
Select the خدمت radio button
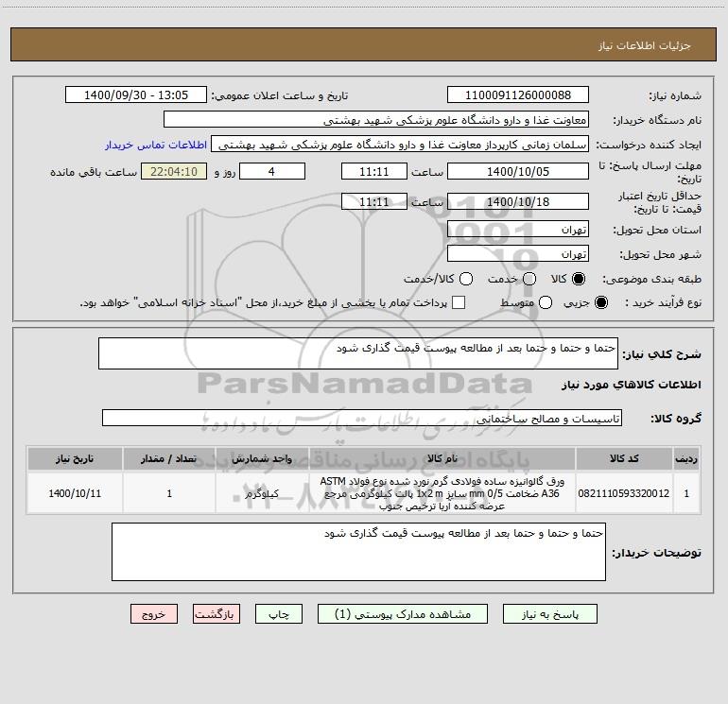(529, 279)
